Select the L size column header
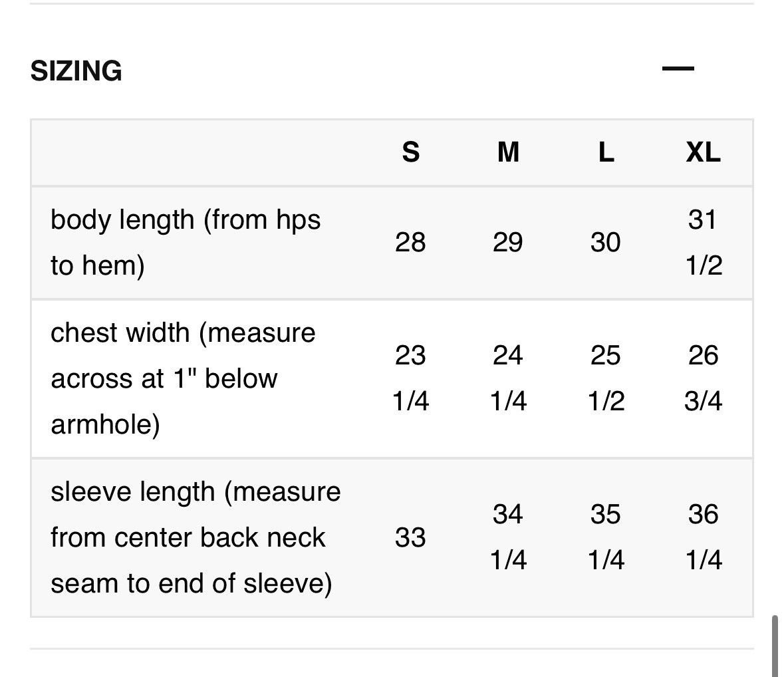This screenshot has width=784, height=677. coord(606,152)
